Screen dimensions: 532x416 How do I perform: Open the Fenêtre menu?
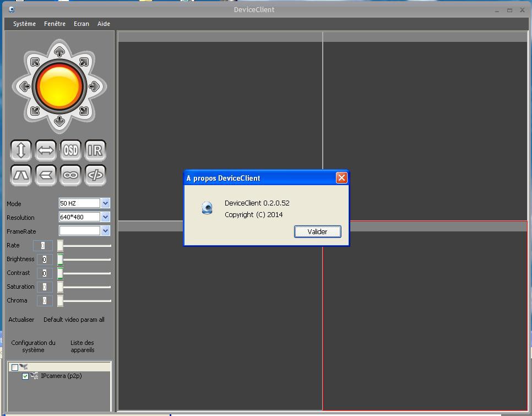click(55, 24)
